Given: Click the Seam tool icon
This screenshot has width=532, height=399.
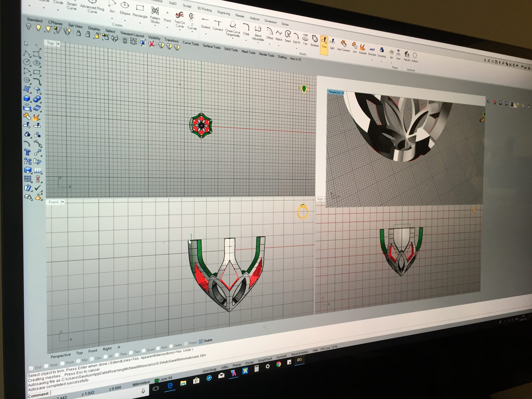Looking at the screenshot, I should pos(288,37).
